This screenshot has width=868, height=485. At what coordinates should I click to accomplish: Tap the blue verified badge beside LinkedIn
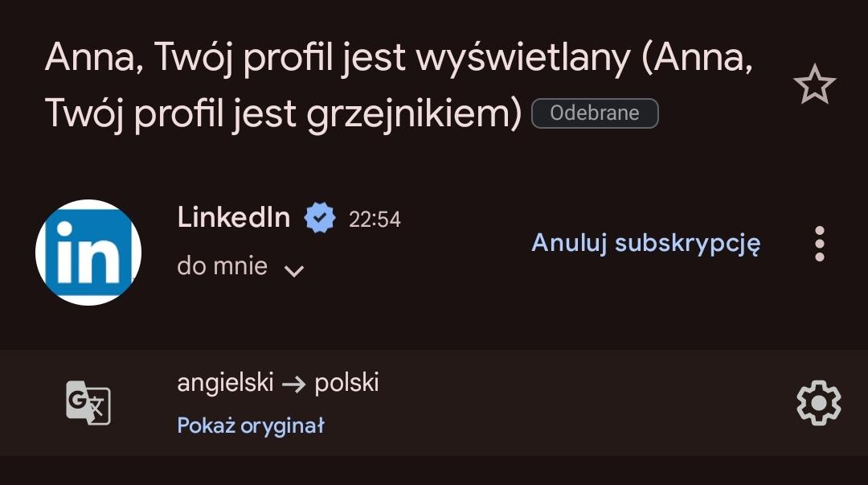[x=319, y=218]
